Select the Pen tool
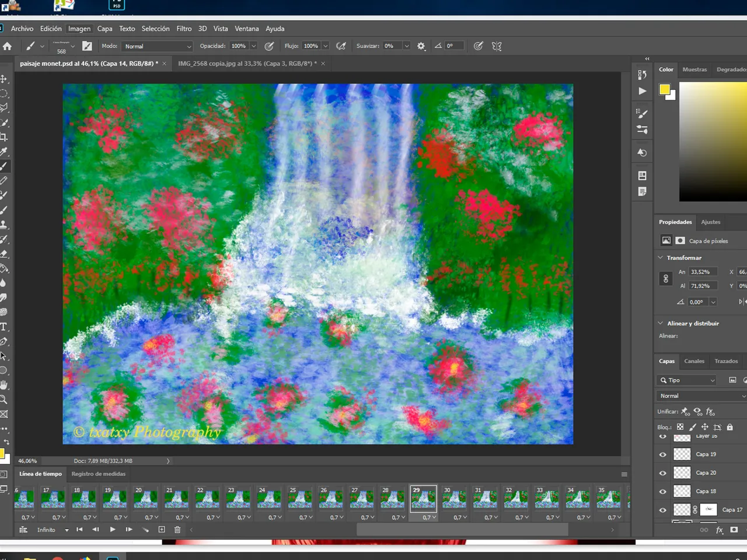Viewport: 747px width, 560px height. point(4,341)
